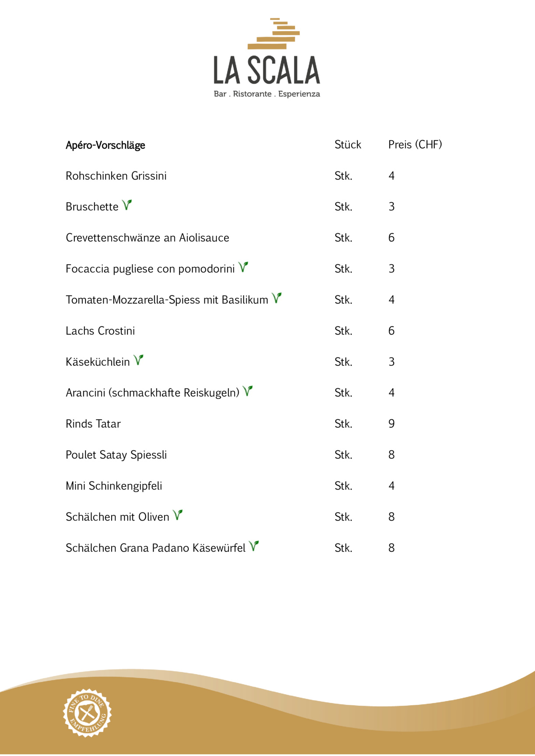Image resolution: width=535 pixels, height=756 pixels.
Task: Click on Poulet Satay Spiessli
Action: pos(116,455)
